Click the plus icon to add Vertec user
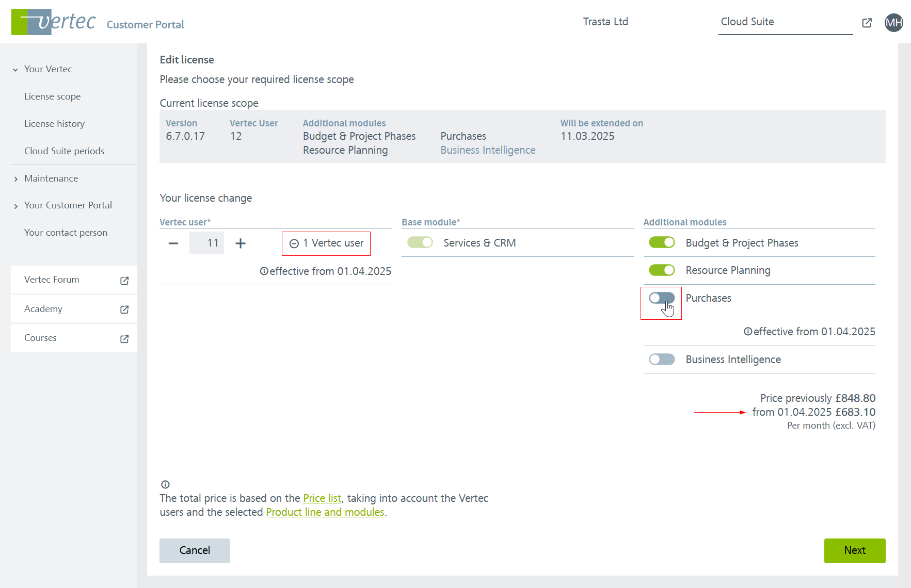Screen dimensions: 911x588 pos(241,243)
